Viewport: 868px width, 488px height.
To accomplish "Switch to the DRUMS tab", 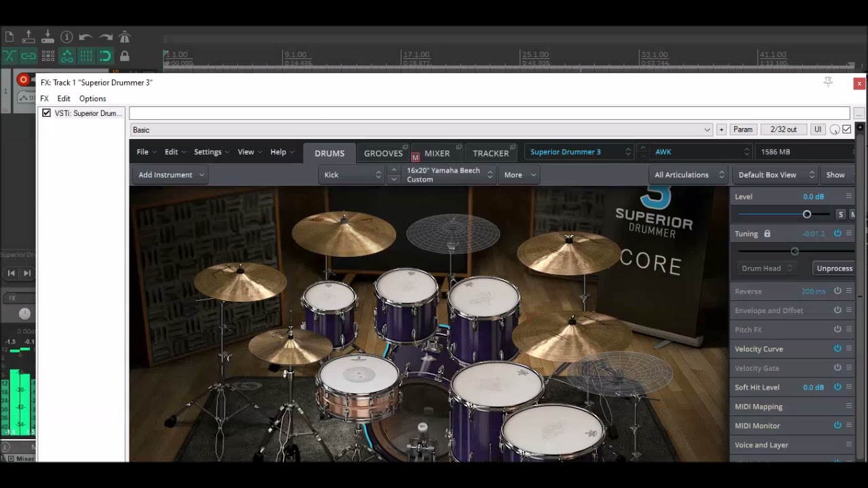I will click(x=330, y=153).
